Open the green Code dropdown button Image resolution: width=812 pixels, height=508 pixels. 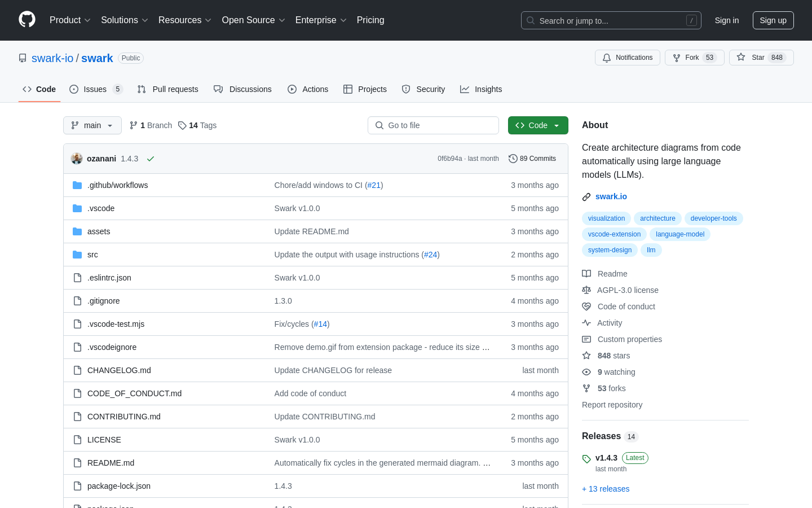(538, 125)
